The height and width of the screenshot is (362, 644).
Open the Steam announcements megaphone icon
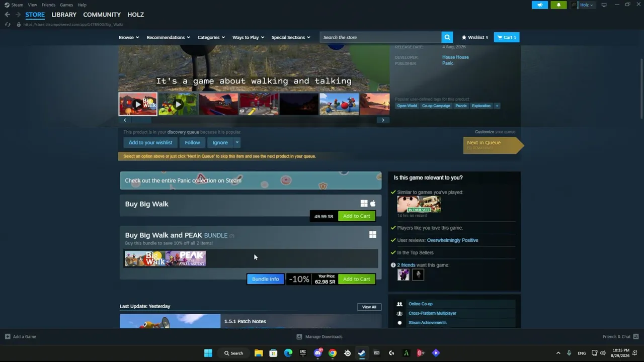(x=540, y=5)
